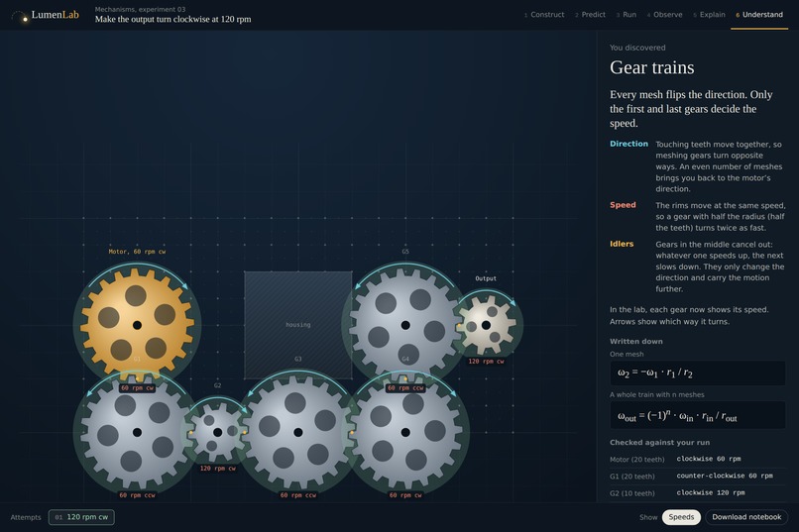Click the "Written down" heading
This screenshot has width=799, height=532.
click(x=636, y=341)
